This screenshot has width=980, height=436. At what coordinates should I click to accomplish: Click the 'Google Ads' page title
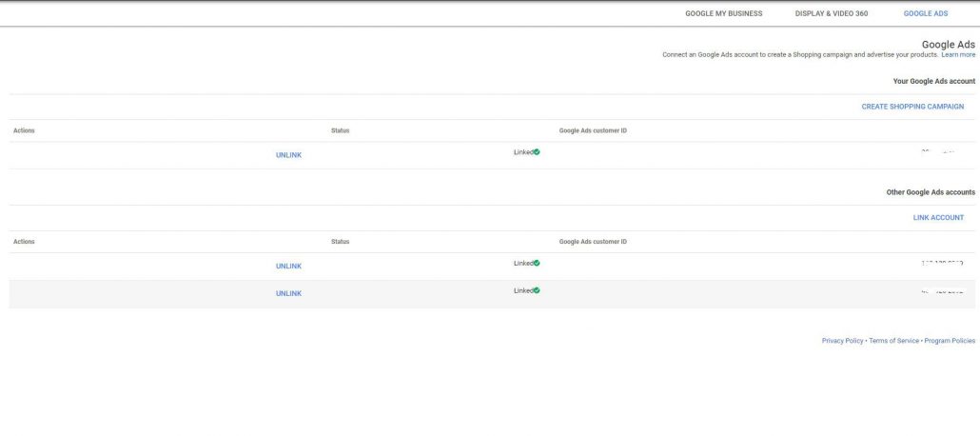948,45
